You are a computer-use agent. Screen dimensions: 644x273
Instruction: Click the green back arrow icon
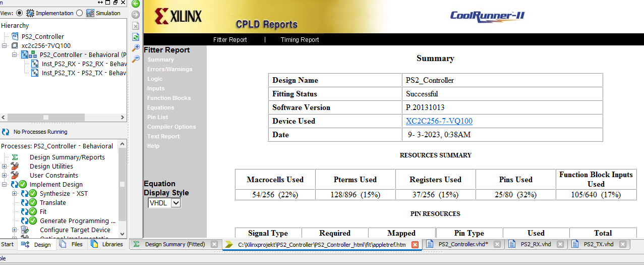tap(135, 4)
